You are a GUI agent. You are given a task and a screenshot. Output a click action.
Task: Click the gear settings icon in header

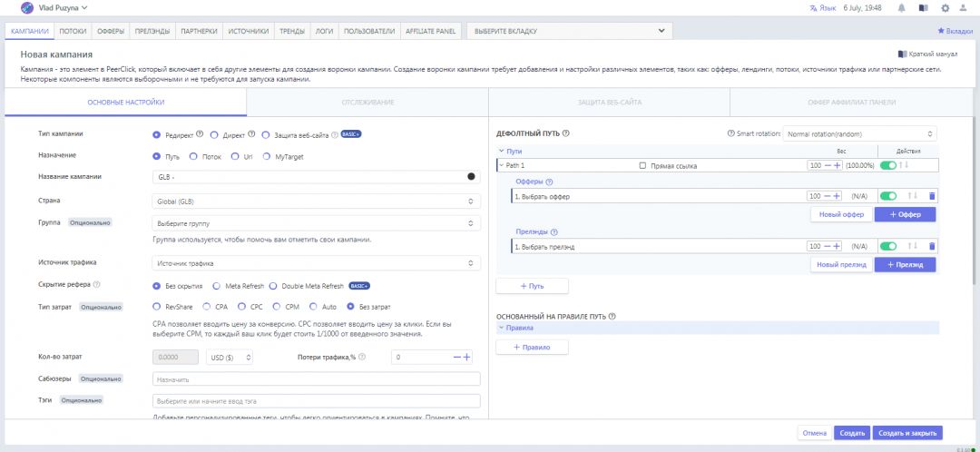pos(945,8)
